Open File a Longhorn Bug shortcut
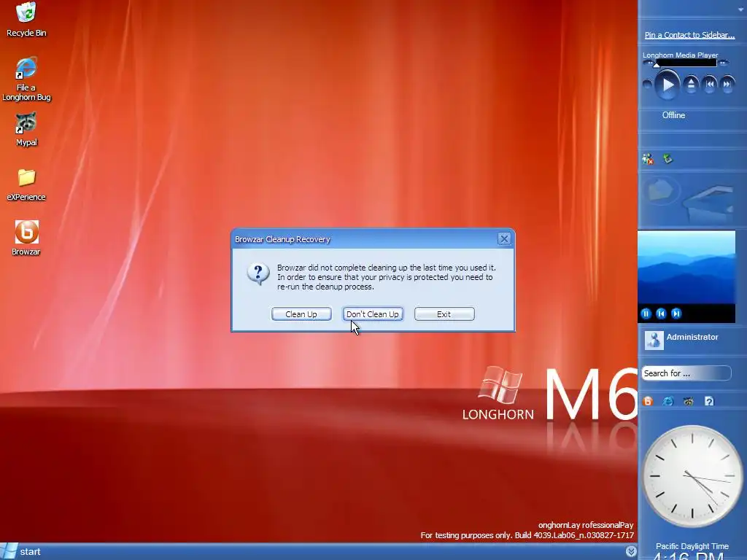The width and height of the screenshot is (747, 560). (x=26, y=79)
